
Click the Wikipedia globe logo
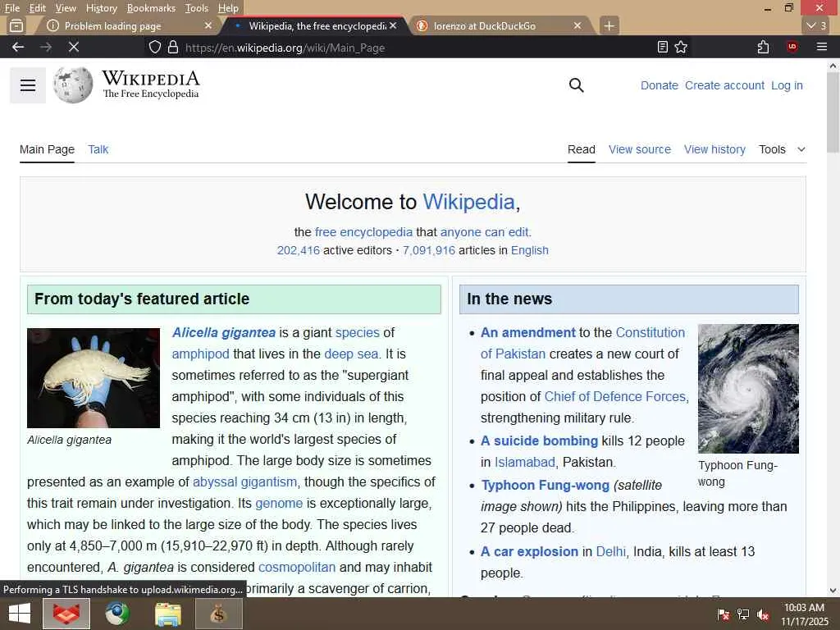coord(73,85)
